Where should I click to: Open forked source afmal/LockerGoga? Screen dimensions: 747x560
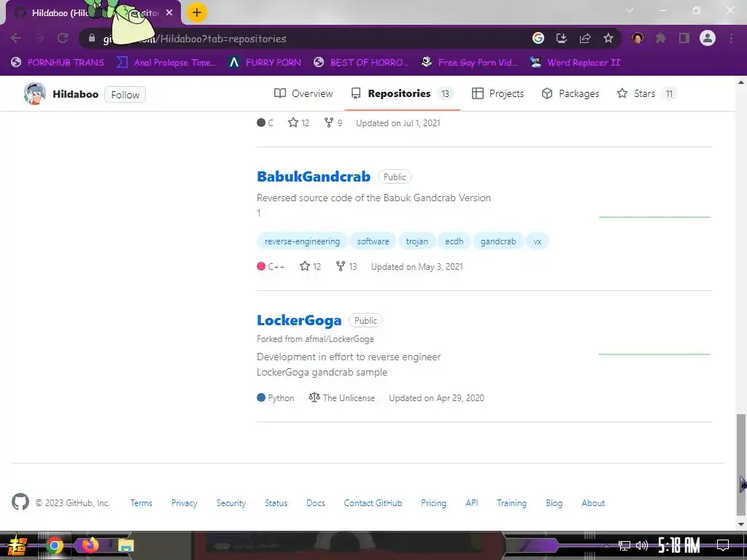click(339, 339)
